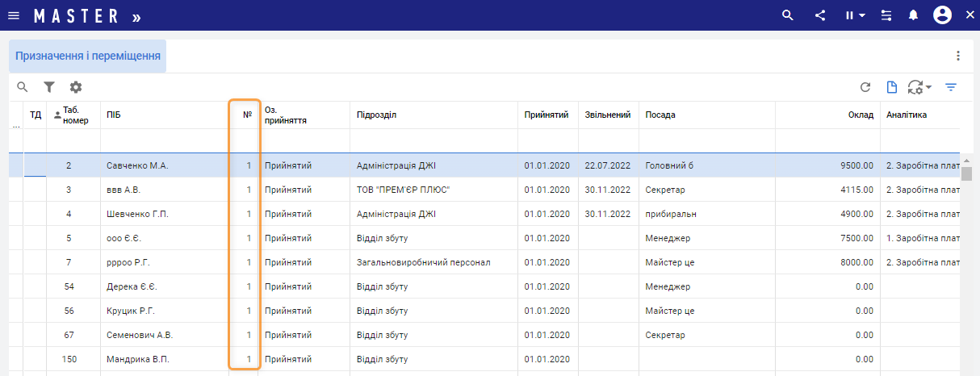
Task: Select the Призначення і переміщення tab
Action: [87, 56]
